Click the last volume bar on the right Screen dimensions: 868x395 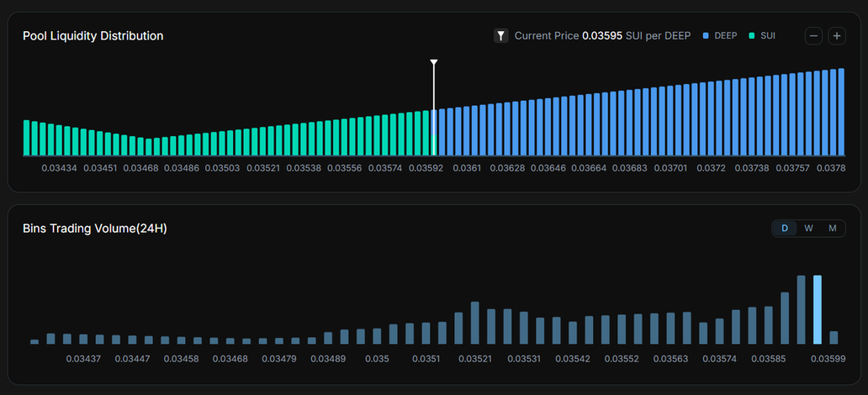pyautogui.click(x=834, y=337)
